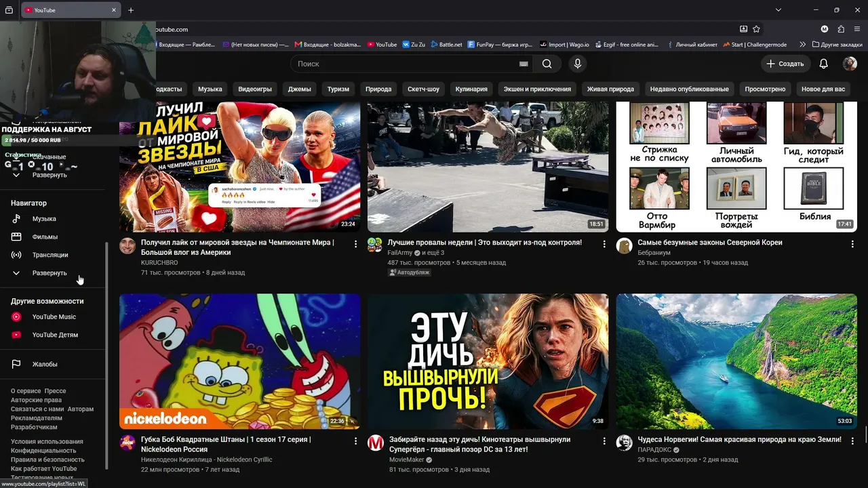Viewport: 868px width, 488px height.
Task: Open the FailArmy channel avatar
Action: click(x=375, y=245)
